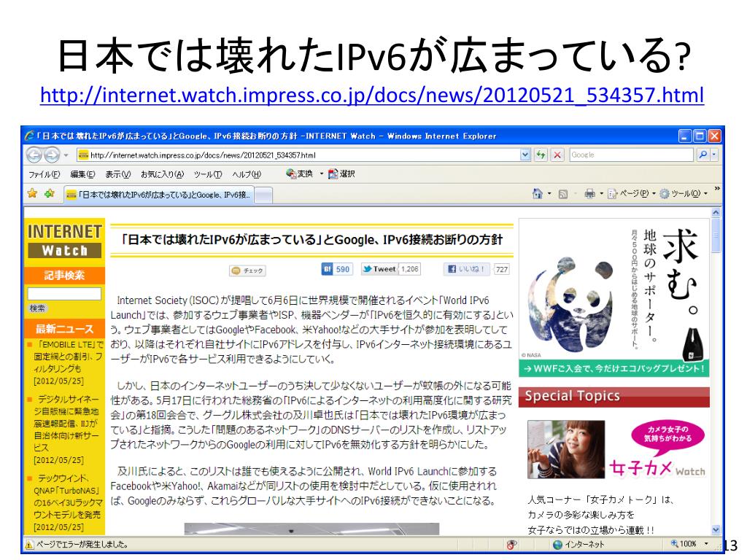Click the slide's internet.watch.impress.co.jp hyperlink
The height and width of the screenshot is (560, 747).
click(372, 96)
